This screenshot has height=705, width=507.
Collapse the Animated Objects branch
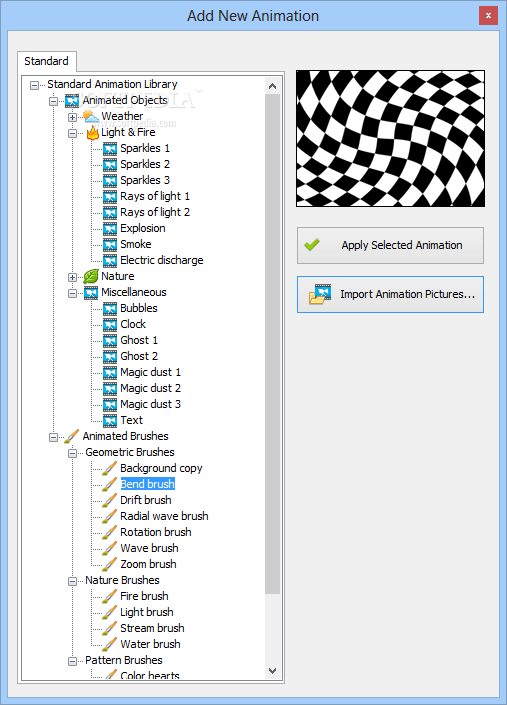pyautogui.click(x=53, y=101)
